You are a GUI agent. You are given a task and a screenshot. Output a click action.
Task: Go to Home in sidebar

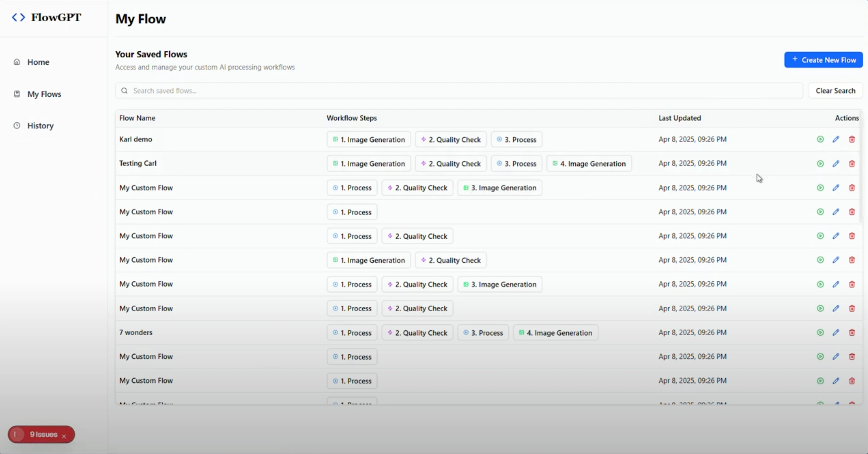[x=38, y=62]
